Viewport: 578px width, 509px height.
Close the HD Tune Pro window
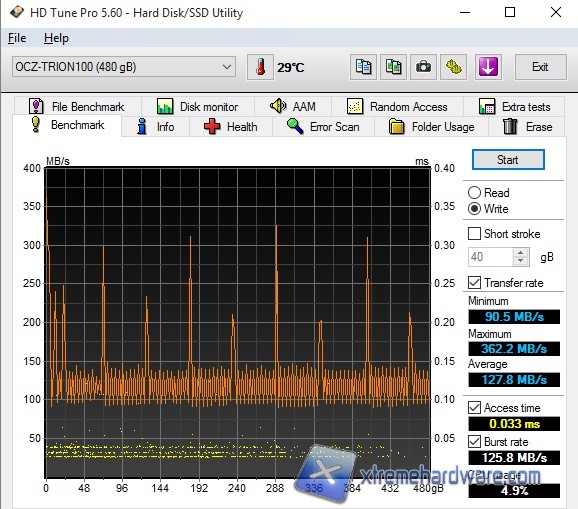(556, 12)
